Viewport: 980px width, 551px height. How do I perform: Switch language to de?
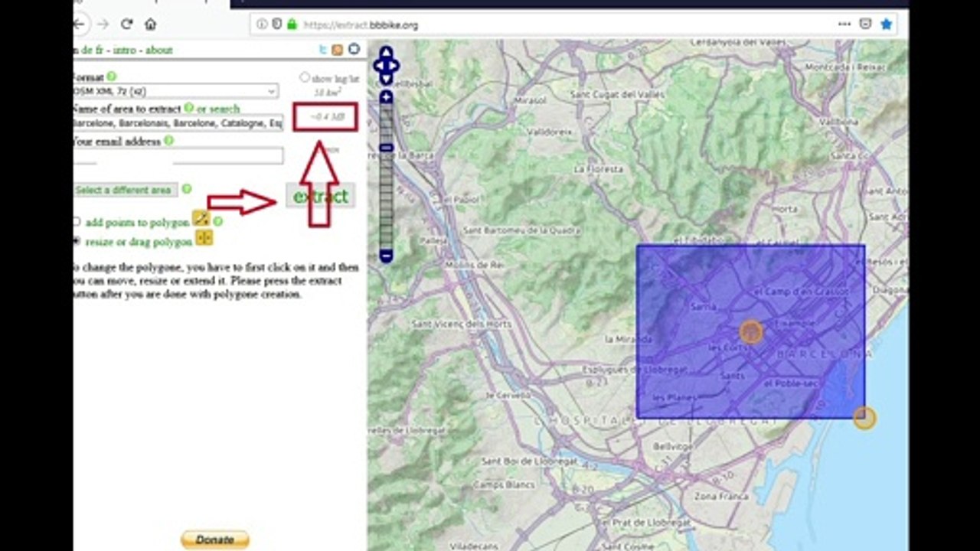(x=87, y=50)
